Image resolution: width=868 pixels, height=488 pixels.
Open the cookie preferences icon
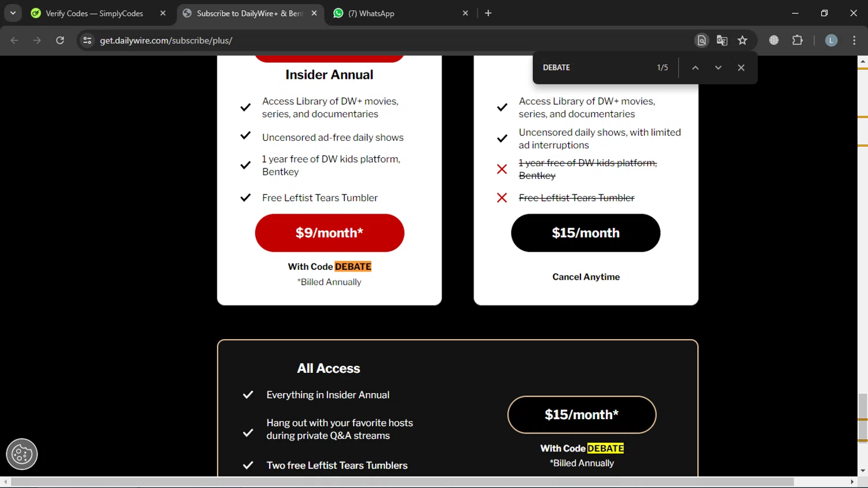click(22, 454)
